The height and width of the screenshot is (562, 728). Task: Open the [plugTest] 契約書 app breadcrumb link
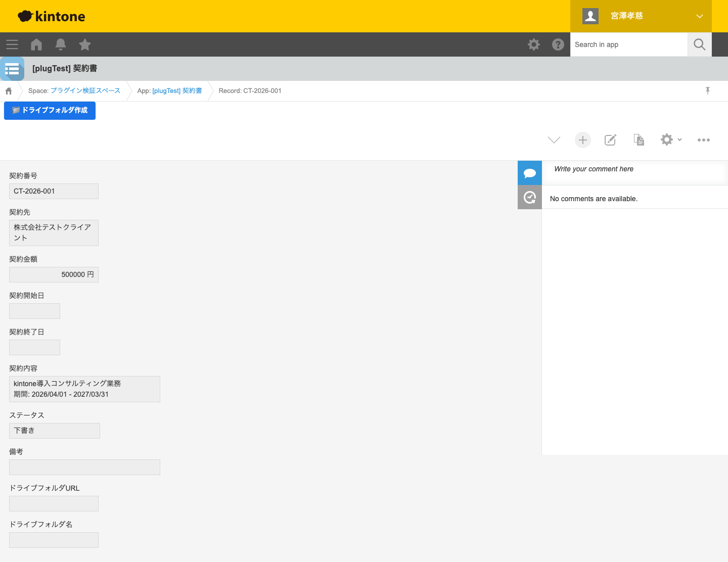tap(177, 91)
